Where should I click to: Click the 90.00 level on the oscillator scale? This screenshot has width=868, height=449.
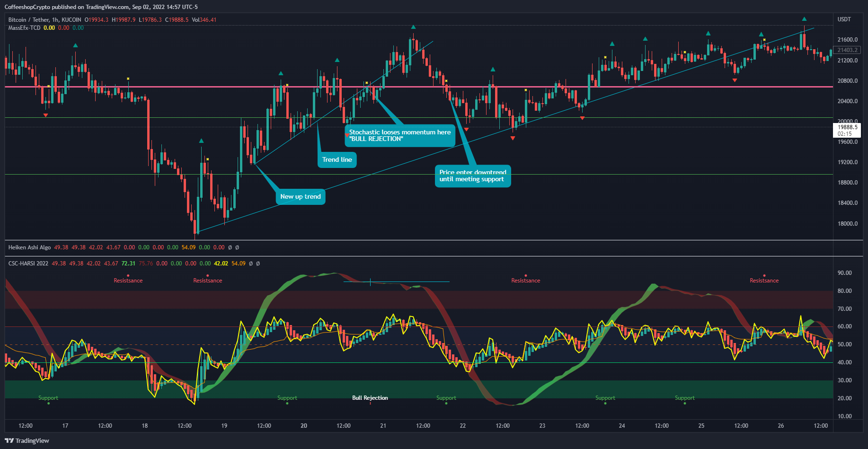[x=845, y=273]
